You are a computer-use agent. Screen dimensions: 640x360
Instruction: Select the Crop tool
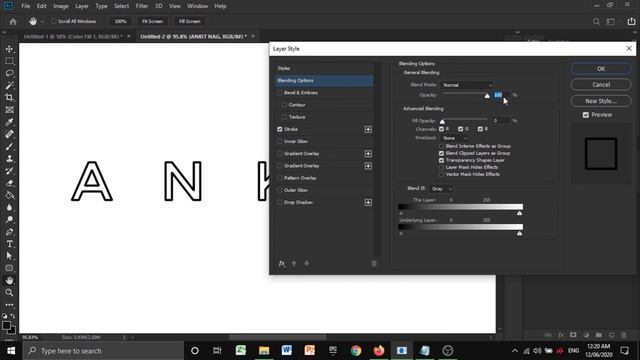(9, 98)
